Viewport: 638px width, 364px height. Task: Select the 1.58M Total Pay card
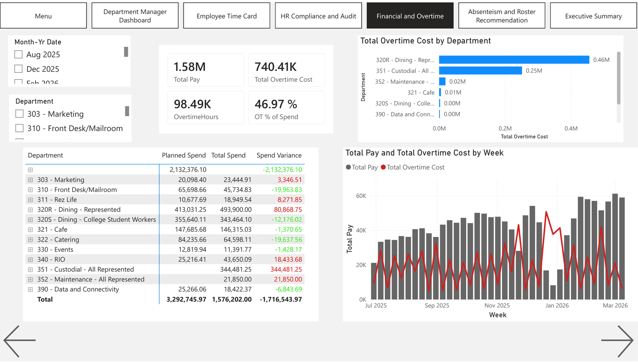206,70
